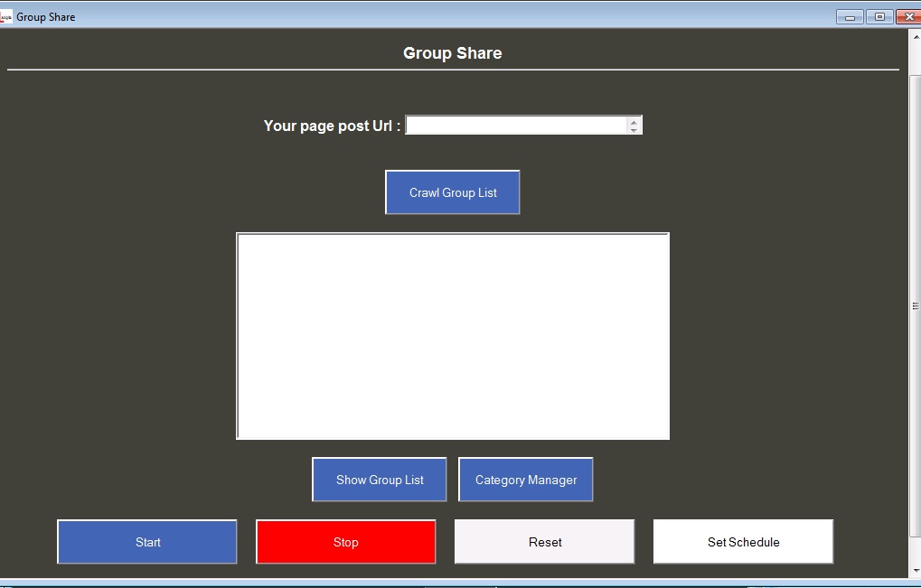Click the vertical scrollbar thumb

pos(915,307)
